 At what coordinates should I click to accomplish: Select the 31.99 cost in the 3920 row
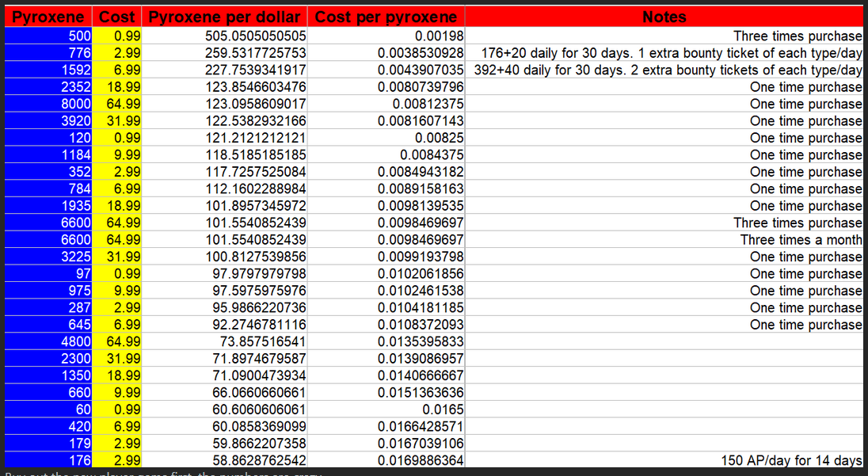pyautogui.click(x=116, y=120)
